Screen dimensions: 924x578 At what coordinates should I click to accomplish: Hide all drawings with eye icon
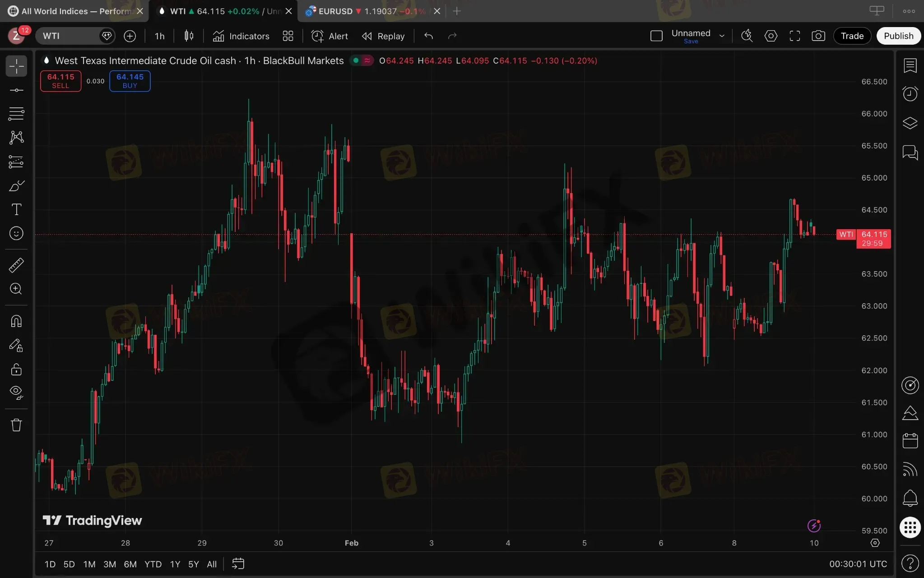point(16,392)
